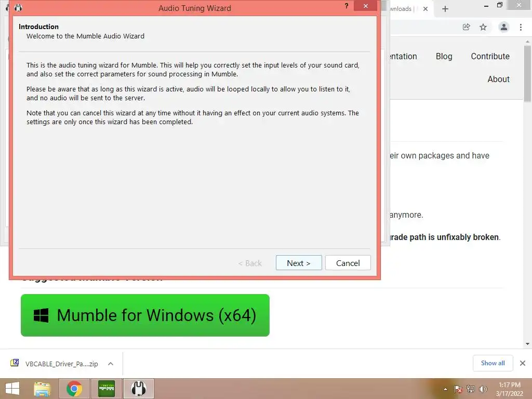Click the share page icon in Chrome
532x399 pixels.
(x=466, y=27)
